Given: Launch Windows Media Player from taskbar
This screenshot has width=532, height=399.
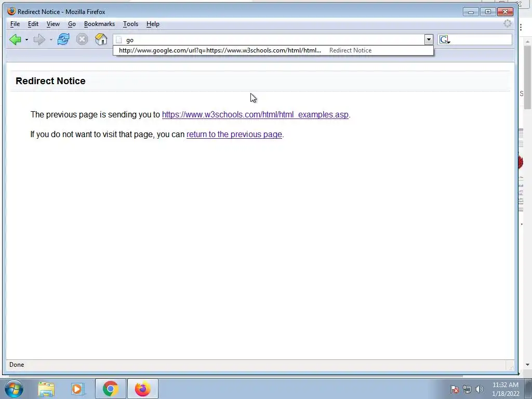Looking at the screenshot, I should click(77, 389).
